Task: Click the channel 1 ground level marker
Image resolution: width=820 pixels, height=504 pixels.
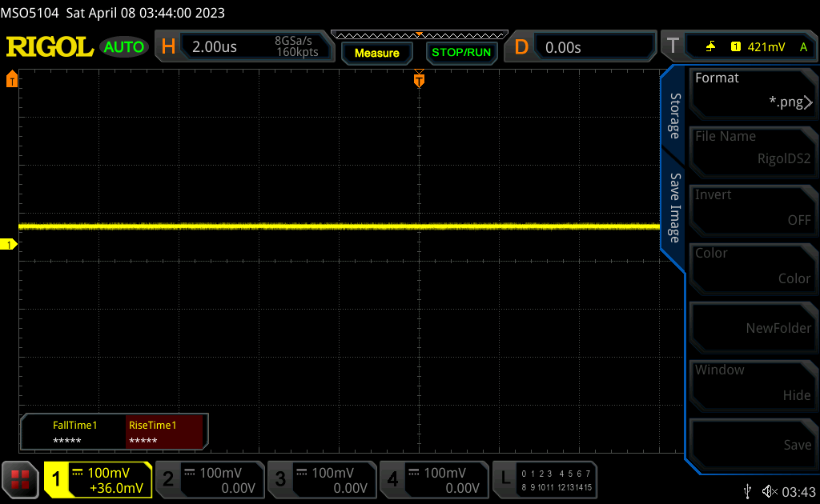Action: point(10,244)
